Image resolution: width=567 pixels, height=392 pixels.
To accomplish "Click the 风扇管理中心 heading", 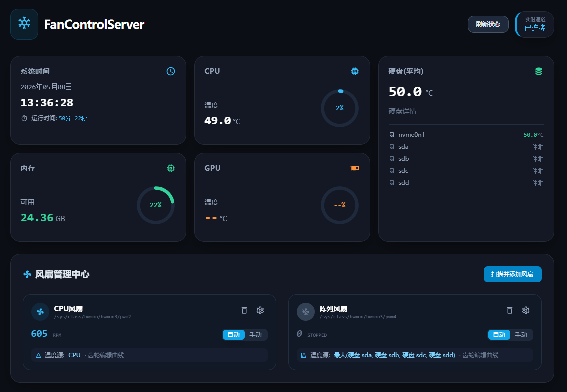I will pos(62,274).
